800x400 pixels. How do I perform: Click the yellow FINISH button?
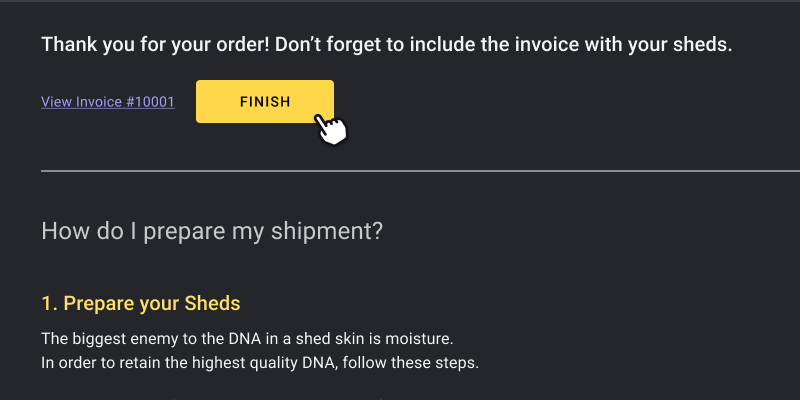tap(265, 102)
